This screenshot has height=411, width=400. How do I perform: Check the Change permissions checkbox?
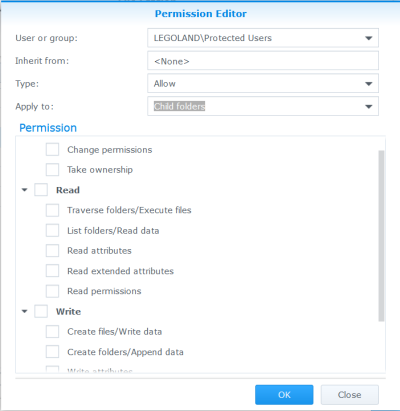52,150
